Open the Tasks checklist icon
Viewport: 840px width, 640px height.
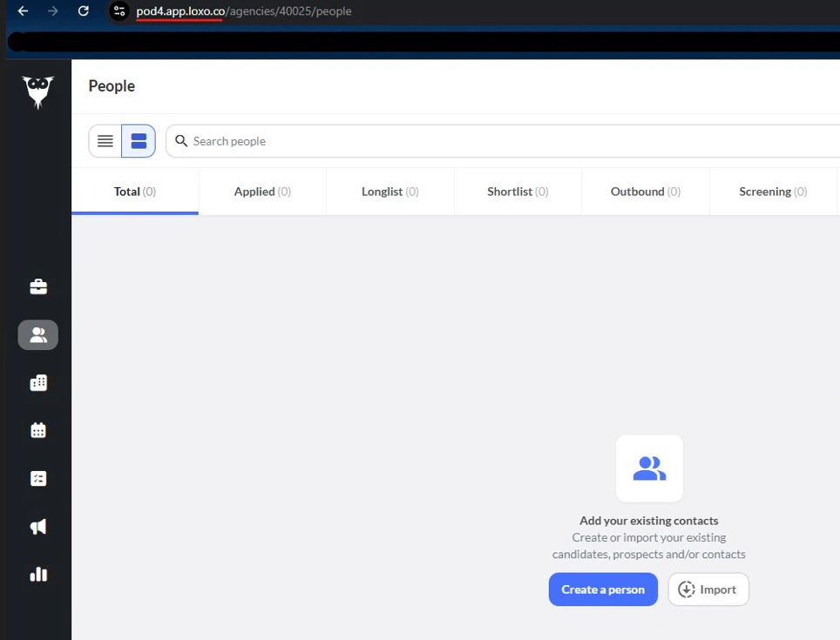click(x=37, y=478)
